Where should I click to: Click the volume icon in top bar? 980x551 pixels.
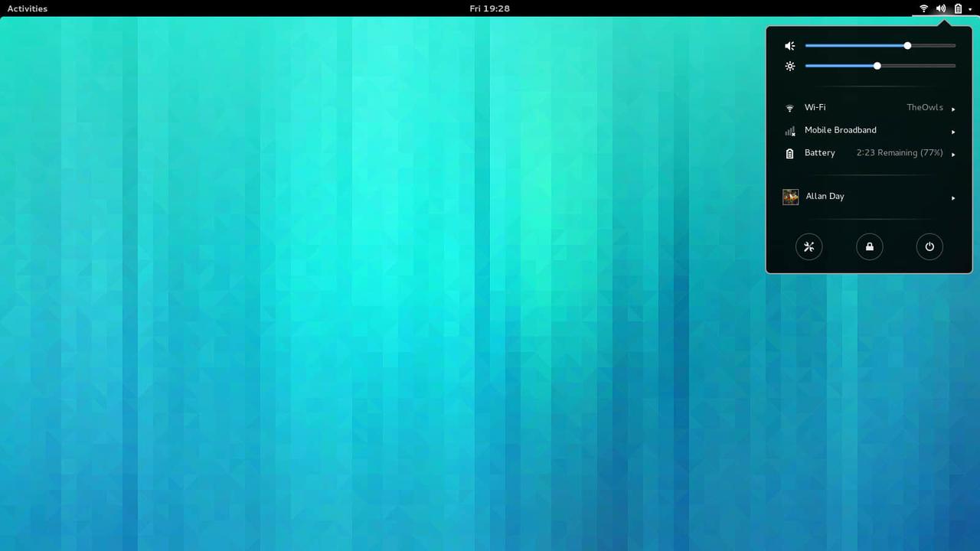[941, 8]
